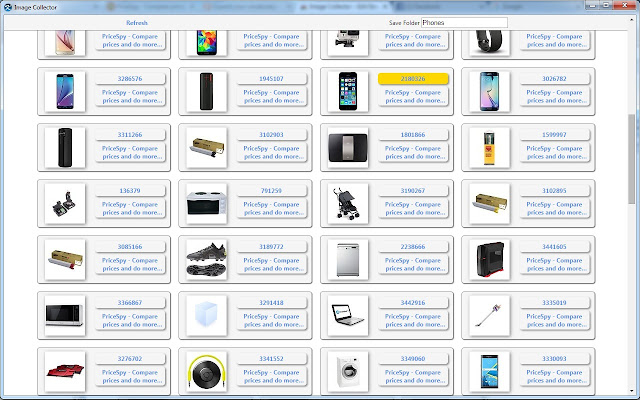This screenshot has height=400, width=640.
Task: Select the curved phone thumbnail for 3026782
Action: [489, 91]
